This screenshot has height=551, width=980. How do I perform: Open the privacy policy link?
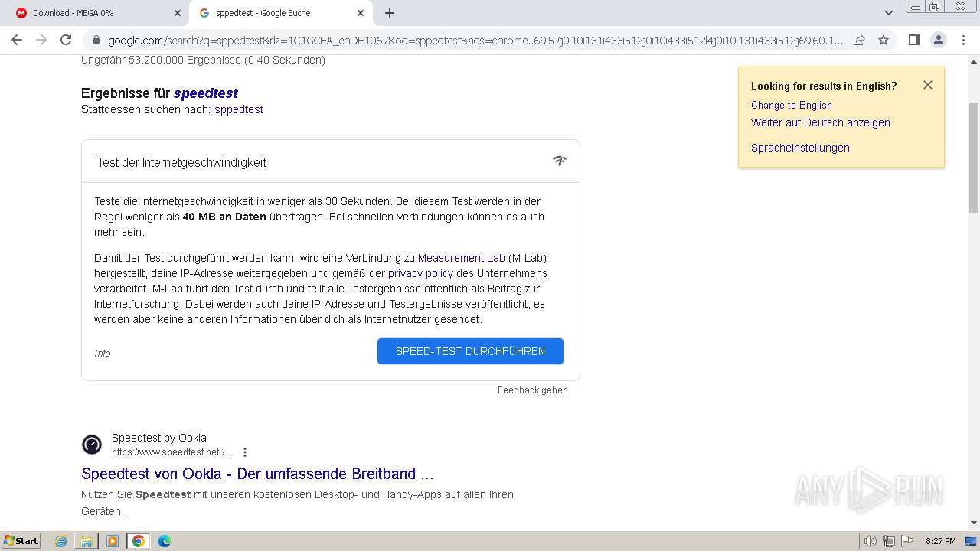pos(420,273)
